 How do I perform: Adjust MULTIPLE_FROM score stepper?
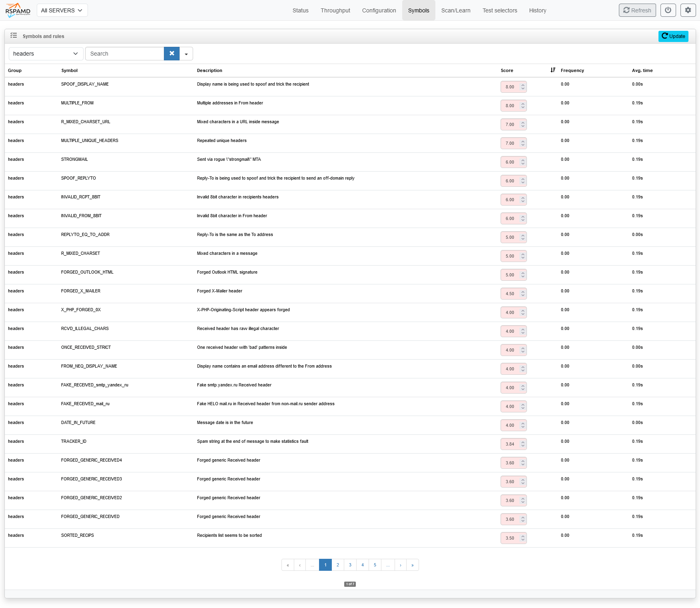[x=523, y=106]
